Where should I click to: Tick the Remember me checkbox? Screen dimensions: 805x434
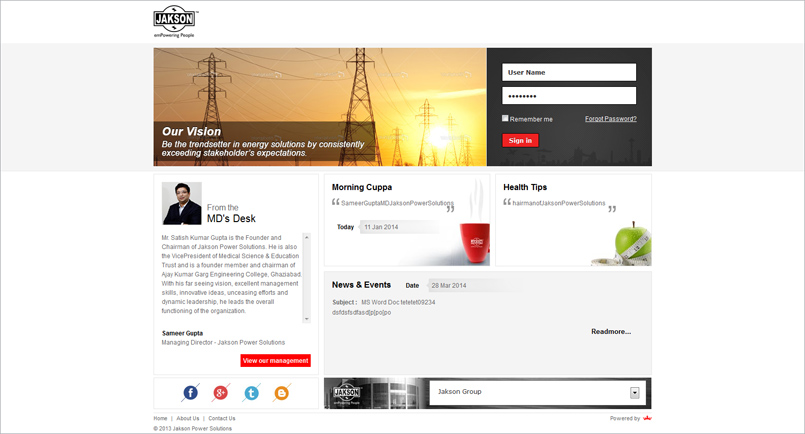click(505, 118)
